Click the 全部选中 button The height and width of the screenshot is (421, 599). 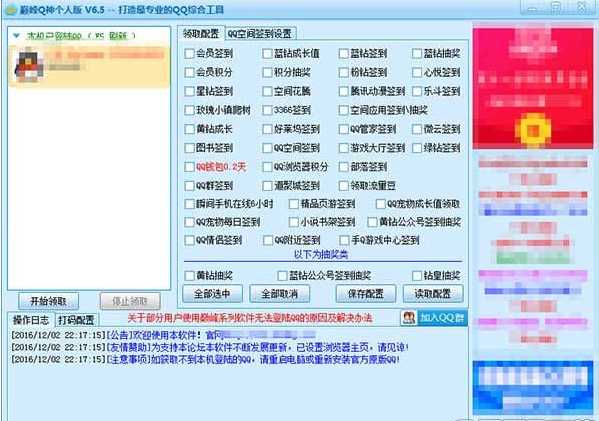(x=212, y=294)
